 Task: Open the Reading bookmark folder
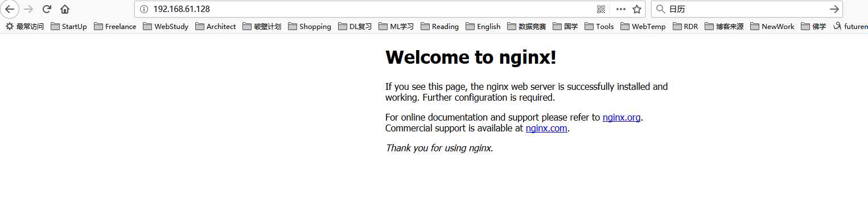point(439,26)
